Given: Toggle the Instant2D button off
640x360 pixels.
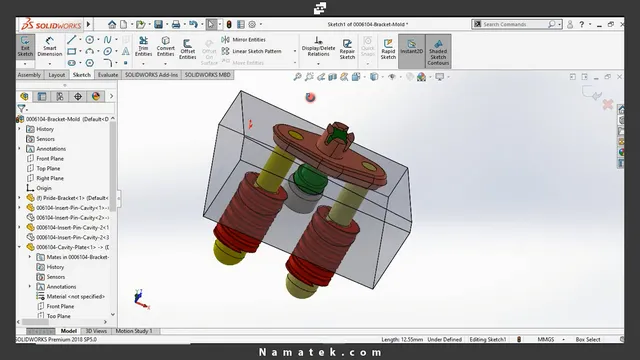Looking at the screenshot, I should pyautogui.click(x=411, y=47).
